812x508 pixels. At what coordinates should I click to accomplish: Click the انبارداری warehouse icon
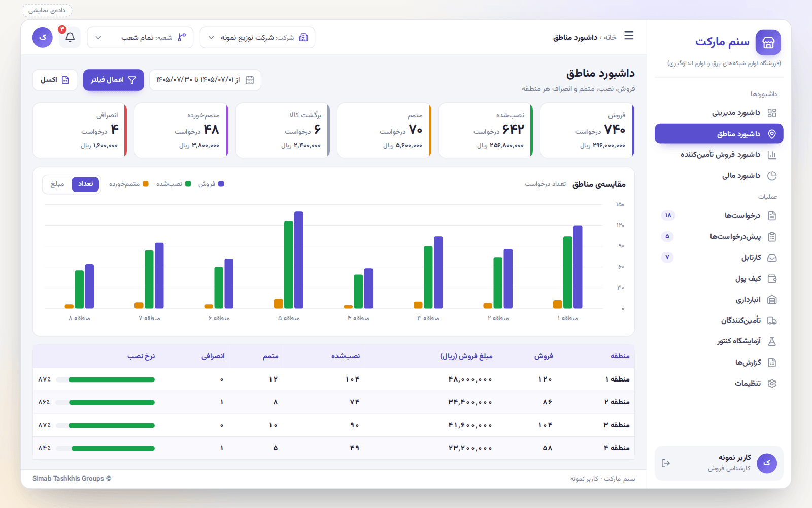(x=772, y=300)
